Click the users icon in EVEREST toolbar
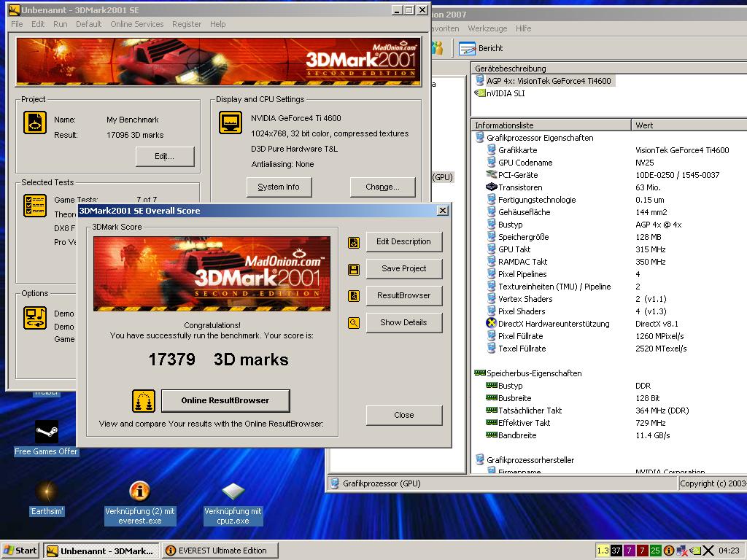 (x=438, y=47)
